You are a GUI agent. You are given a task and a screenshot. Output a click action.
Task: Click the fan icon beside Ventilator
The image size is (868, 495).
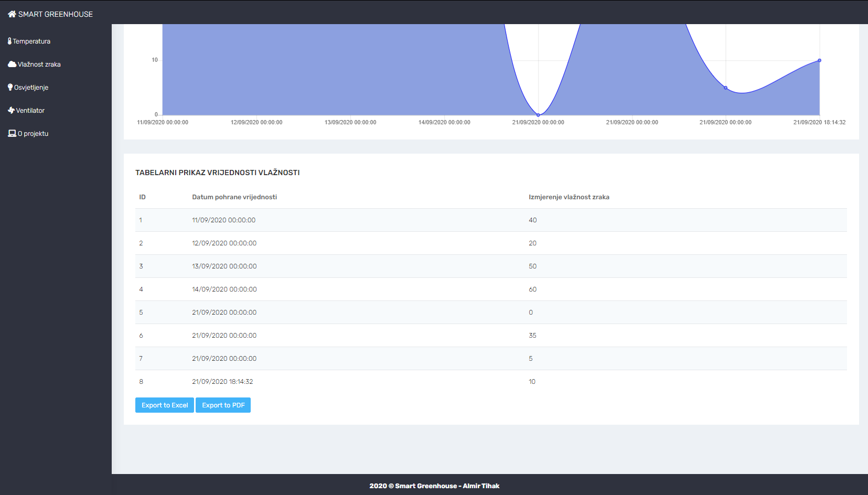10,110
